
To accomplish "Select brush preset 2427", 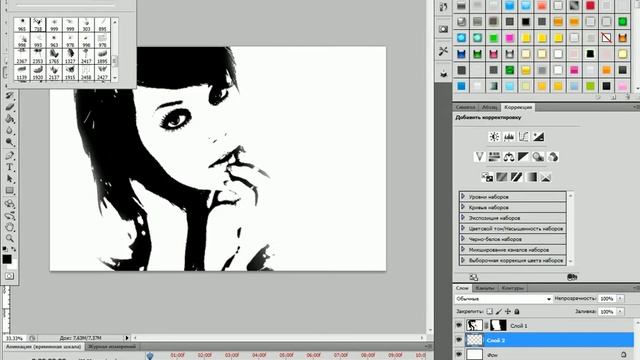I will pyautogui.click(x=102, y=72).
